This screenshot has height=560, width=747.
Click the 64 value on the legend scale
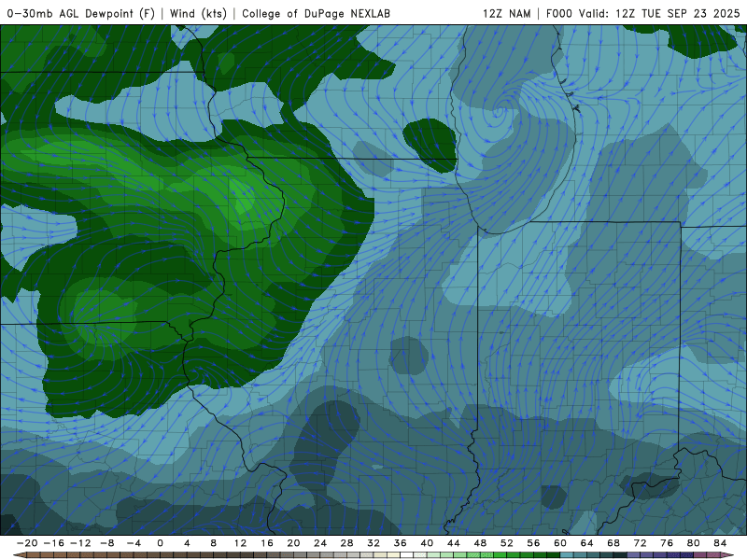click(587, 543)
